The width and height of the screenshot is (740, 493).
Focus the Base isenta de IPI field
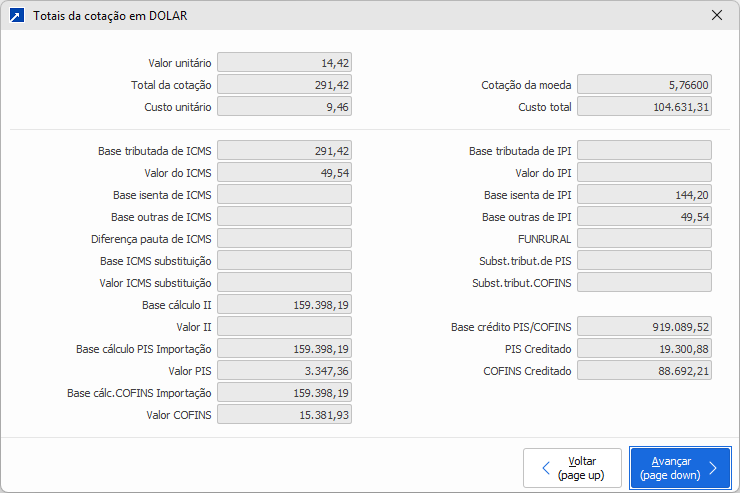point(644,195)
